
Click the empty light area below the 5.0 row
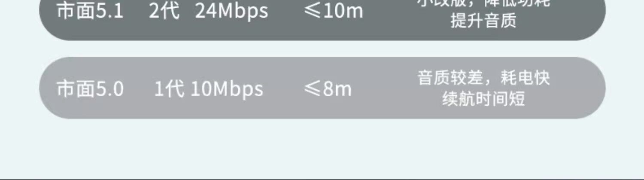click(x=322, y=146)
